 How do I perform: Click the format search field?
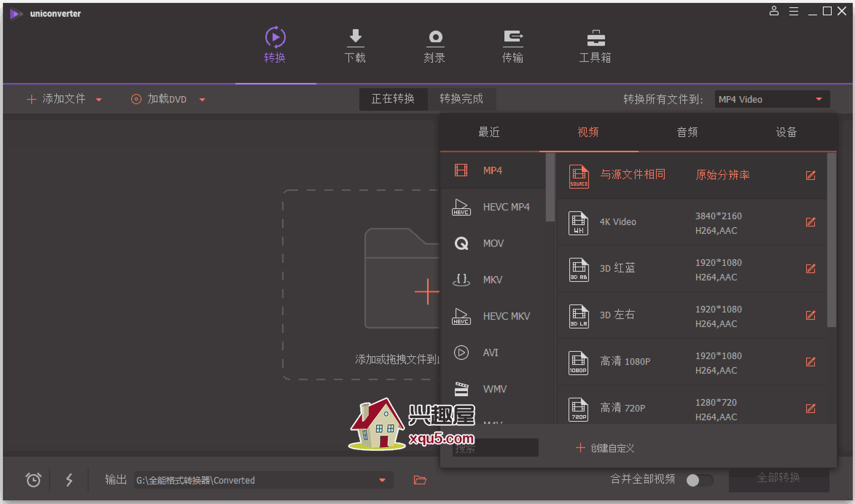click(496, 448)
